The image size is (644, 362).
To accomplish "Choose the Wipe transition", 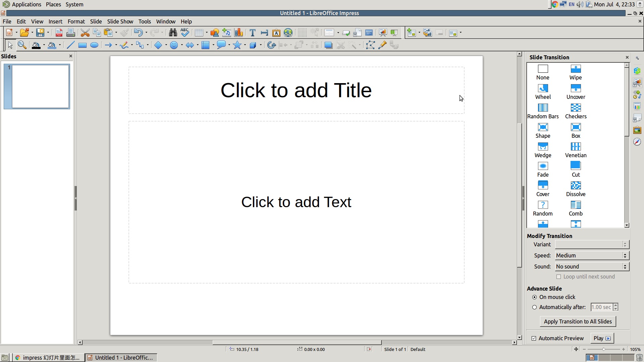I will pyautogui.click(x=576, y=72).
